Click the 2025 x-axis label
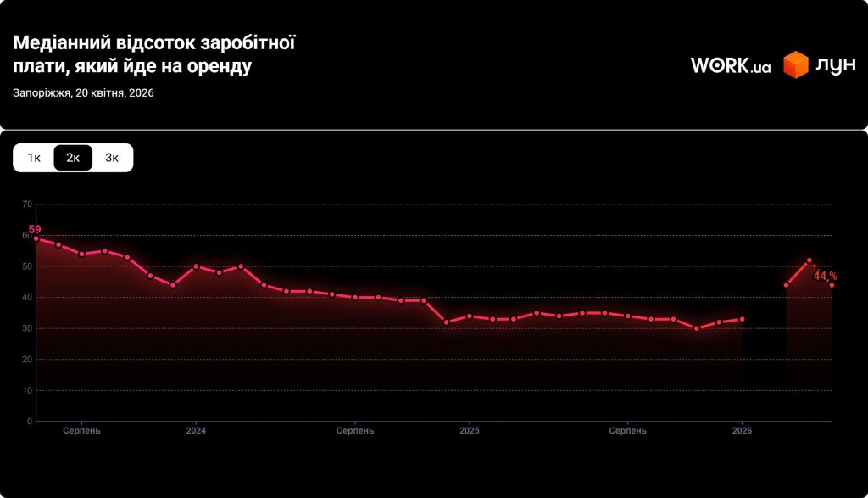 point(470,431)
